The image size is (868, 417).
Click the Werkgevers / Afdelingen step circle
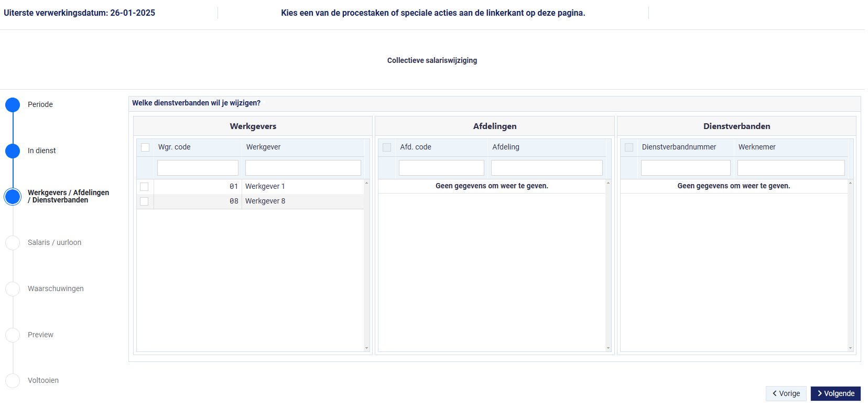pos(13,197)
